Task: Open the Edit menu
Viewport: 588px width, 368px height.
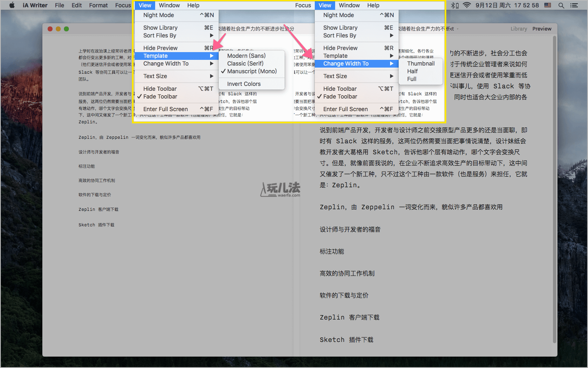Action: (77, 5)
